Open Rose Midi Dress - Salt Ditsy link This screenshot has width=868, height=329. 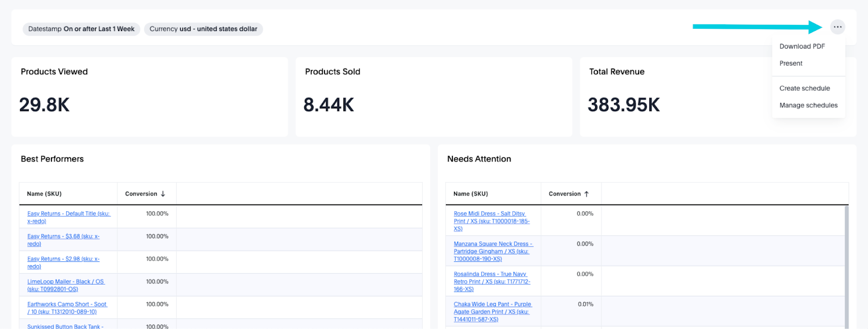[489, 214]
